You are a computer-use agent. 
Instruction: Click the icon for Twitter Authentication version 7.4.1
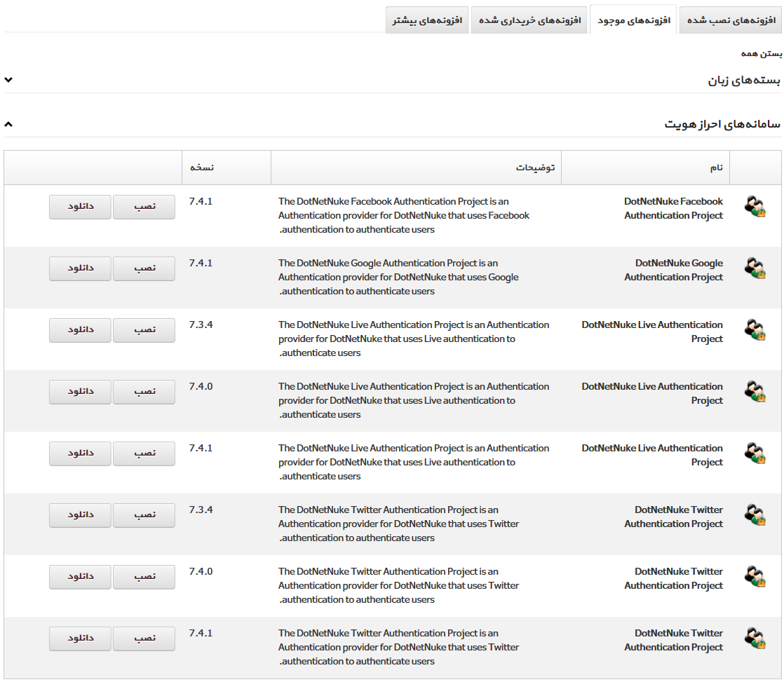pos(755,639)
